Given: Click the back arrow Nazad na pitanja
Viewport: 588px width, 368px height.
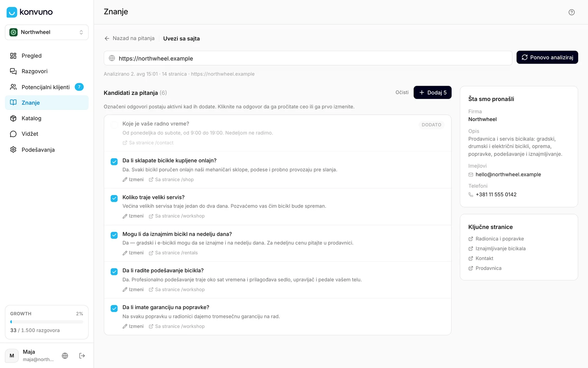Looking at the screenshot, I should tap(107, 38).
